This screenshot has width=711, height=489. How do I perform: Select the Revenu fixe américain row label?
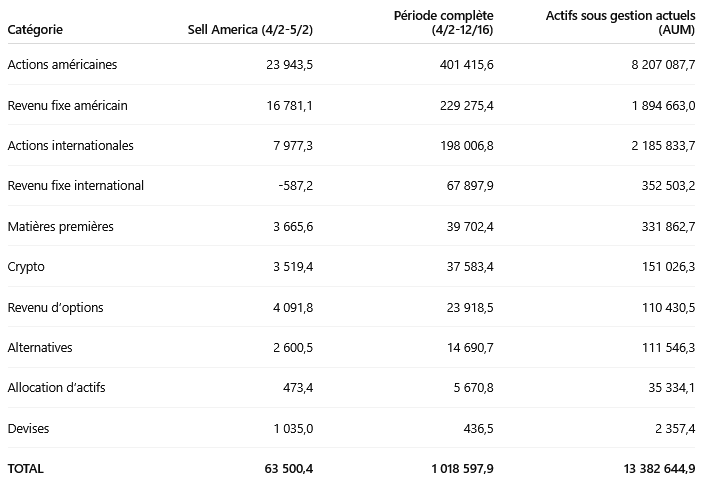click(67, 105)
